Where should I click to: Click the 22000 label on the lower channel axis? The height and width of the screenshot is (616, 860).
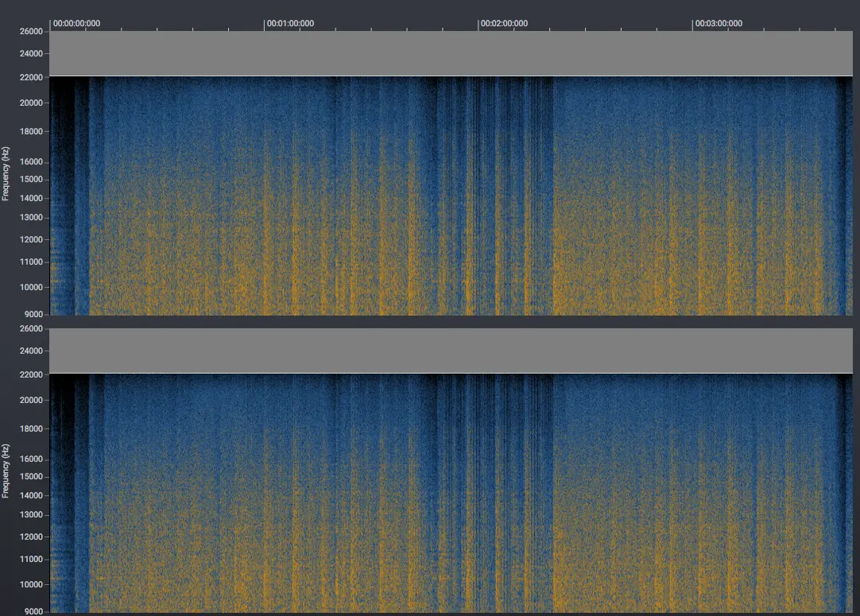click(32, 374)
